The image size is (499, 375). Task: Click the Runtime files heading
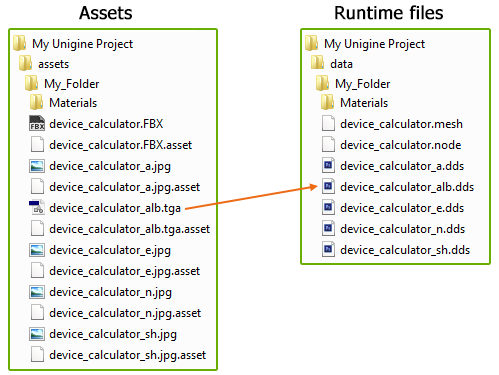click(389, 13)
